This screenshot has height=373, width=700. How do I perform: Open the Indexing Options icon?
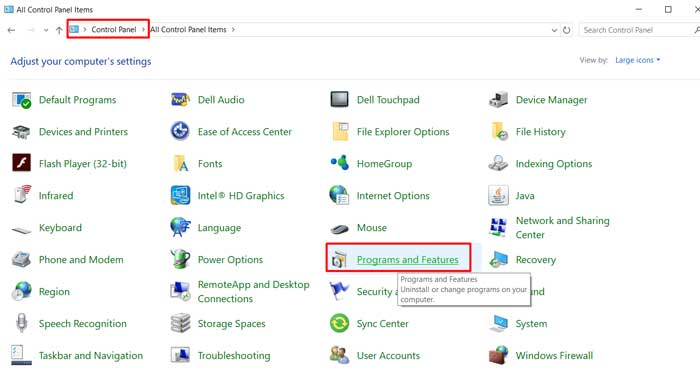tap(498, 163)
